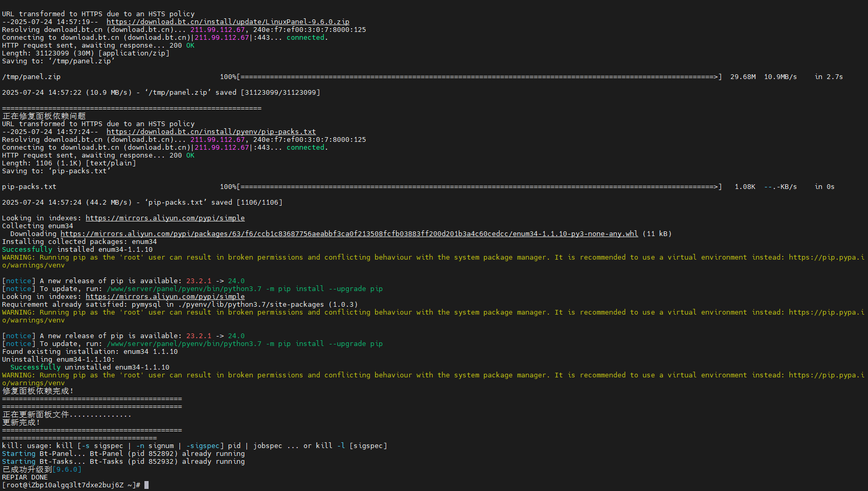This screenshot has width=868, height=491.
Task: Click the "Starting Bt-Tasks..." status line
Action: point(123,462)
